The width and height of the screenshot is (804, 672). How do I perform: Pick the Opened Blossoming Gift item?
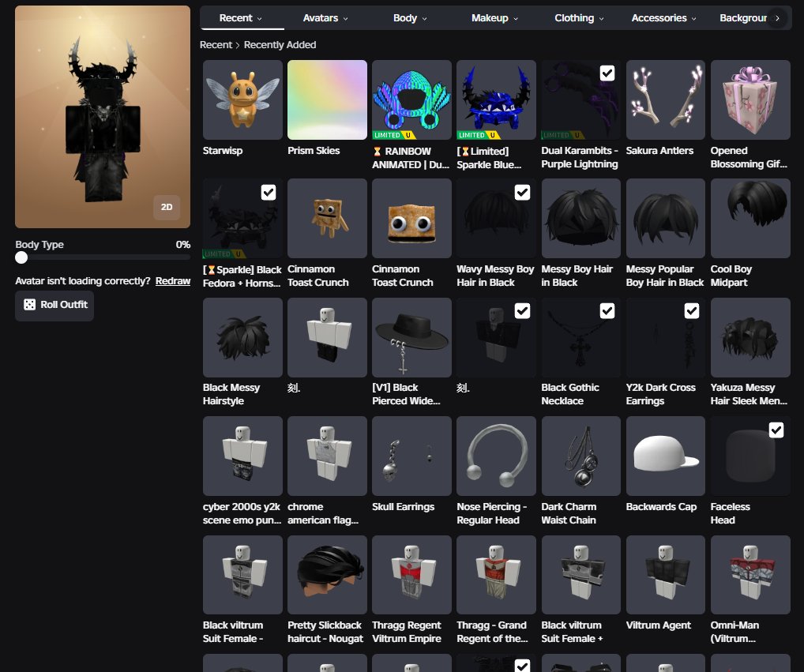pyautogui.click(x=750, y=99)
